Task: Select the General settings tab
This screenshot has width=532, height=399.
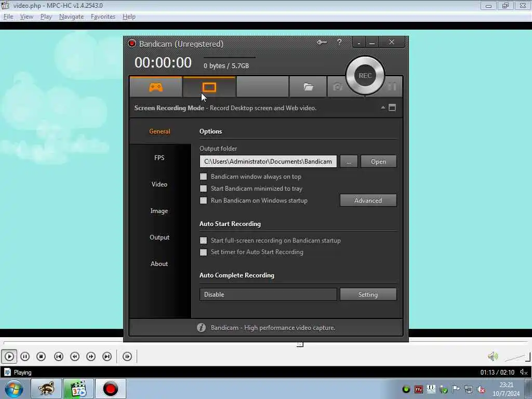Action: pyautogui.click(x=159, y=131)
